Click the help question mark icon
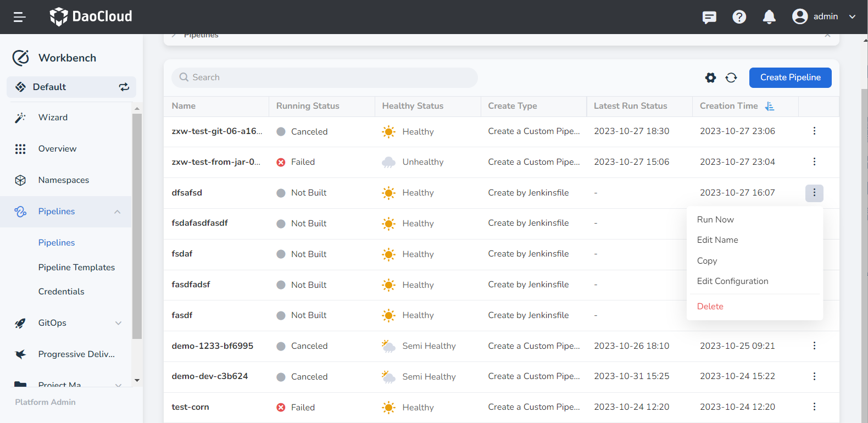This screenshot has width=868, height=423. point(739,17)
